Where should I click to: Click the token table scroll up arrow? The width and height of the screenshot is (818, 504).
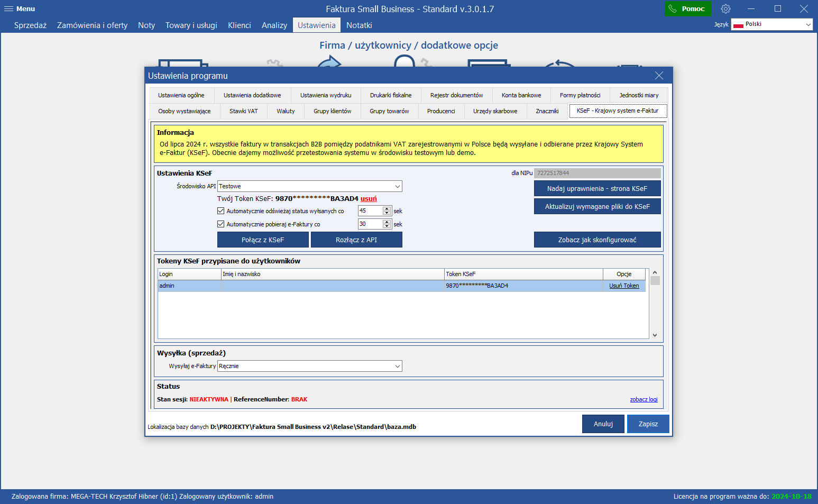pyautogui.click(x=655, y=272)
